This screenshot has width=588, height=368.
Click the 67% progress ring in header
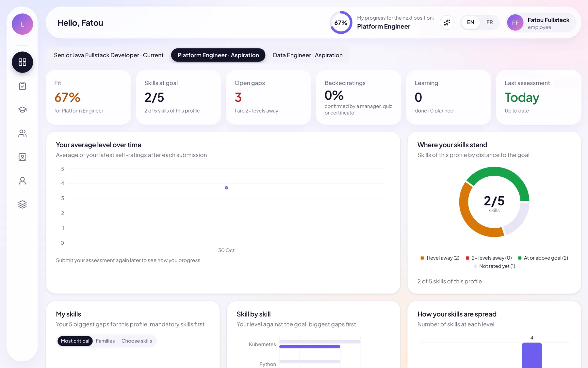coord(341,23)
